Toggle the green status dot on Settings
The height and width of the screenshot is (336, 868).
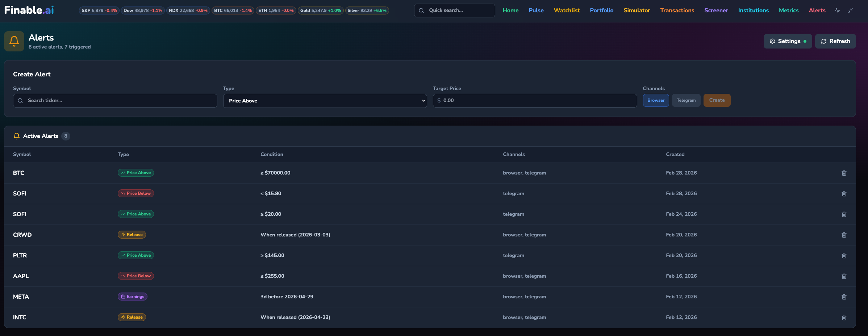805,41
